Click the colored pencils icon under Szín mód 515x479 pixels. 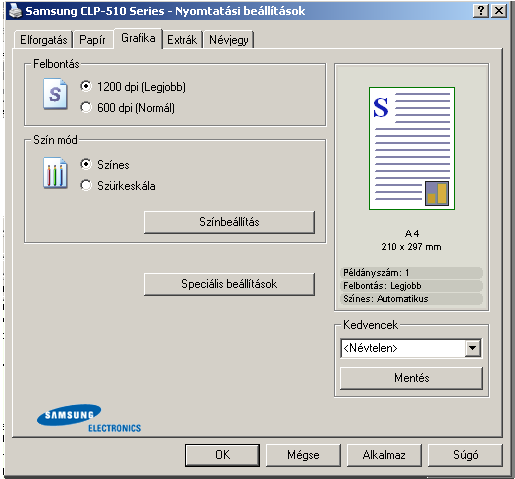coord(55,173)
